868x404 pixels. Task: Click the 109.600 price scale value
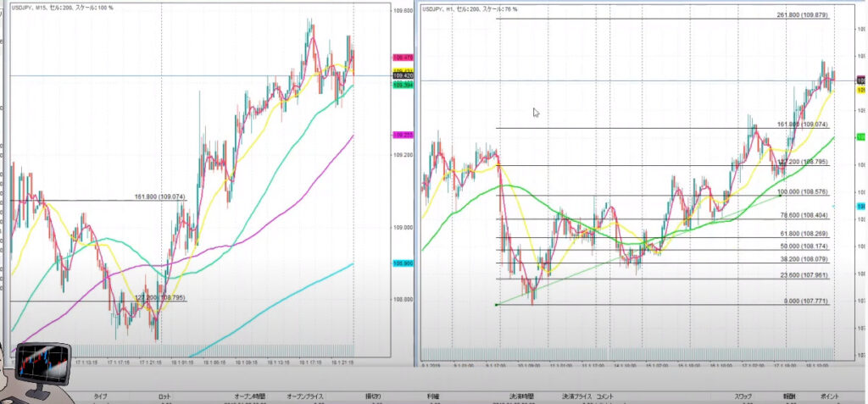403,11
